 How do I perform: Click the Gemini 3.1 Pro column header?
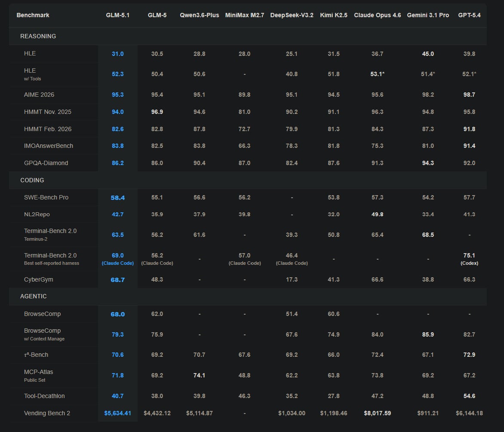point(428,15)
